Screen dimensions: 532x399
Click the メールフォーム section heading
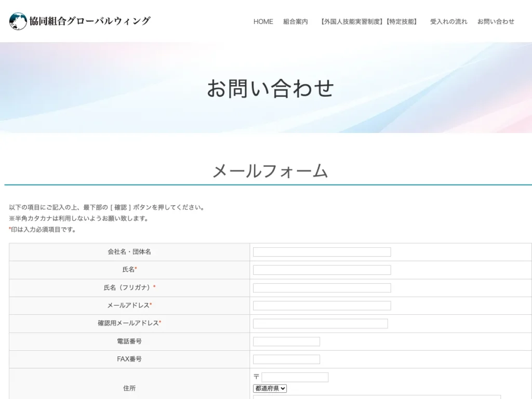click(x=270, y=170)
